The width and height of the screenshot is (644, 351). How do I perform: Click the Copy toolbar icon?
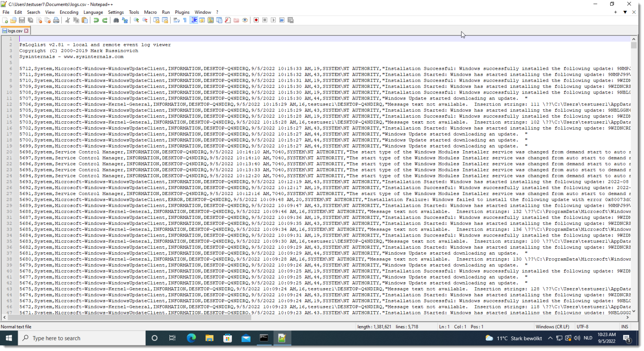tap(76, 20)
